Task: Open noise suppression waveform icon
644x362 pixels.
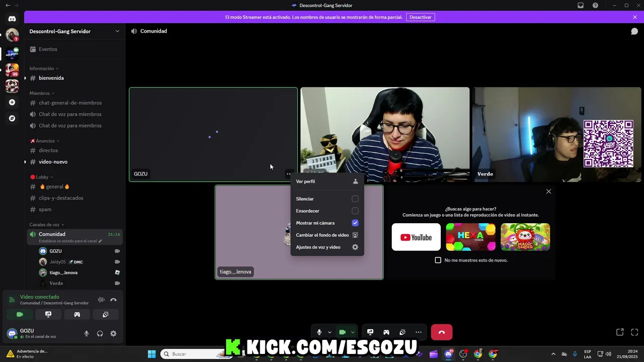Action: (x=101, y=300)
